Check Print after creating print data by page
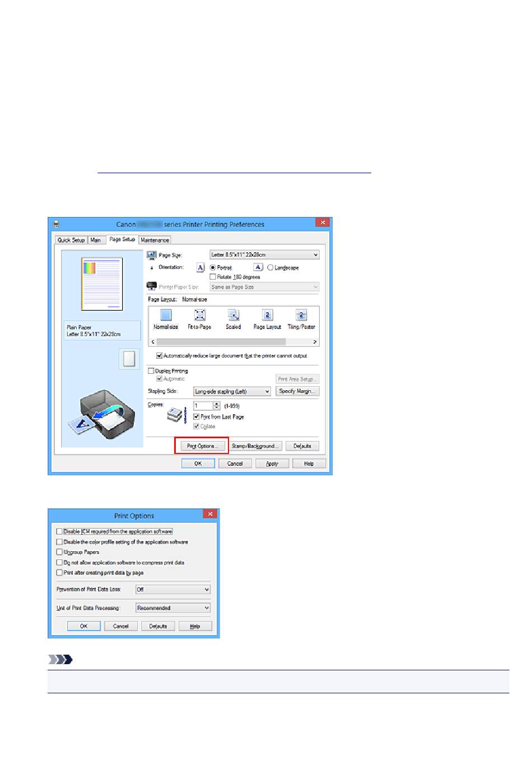Image resolution: width=532 pixels, height=783 pixels. pyautogui.click(x=59, y=572)
